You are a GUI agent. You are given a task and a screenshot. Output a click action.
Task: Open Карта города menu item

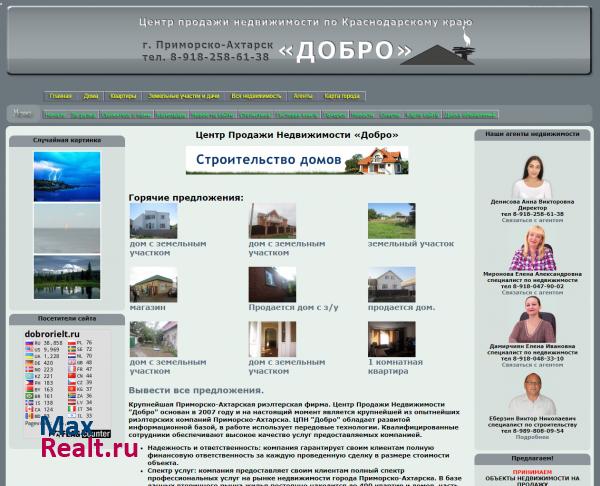(x=342, y=96)
